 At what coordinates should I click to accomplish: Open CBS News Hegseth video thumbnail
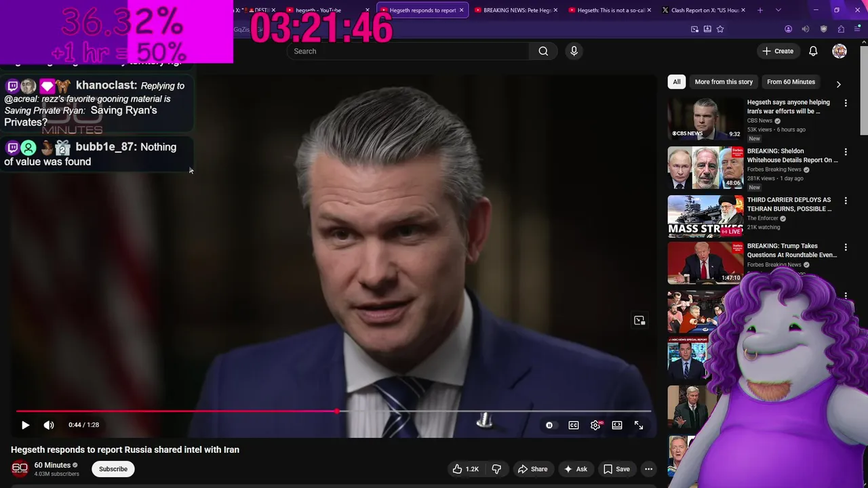[705, 119]
